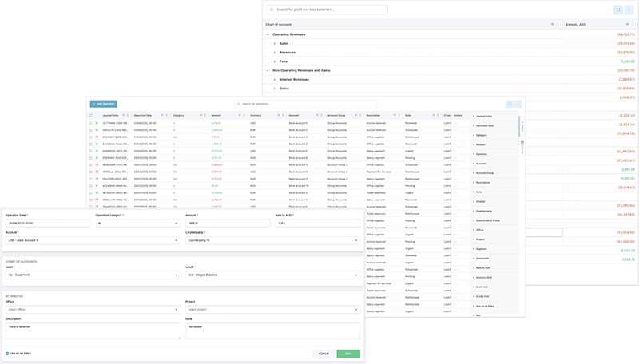Open filter icon on Currency column
Screen dimensions: 639x364
coord(278,115)
